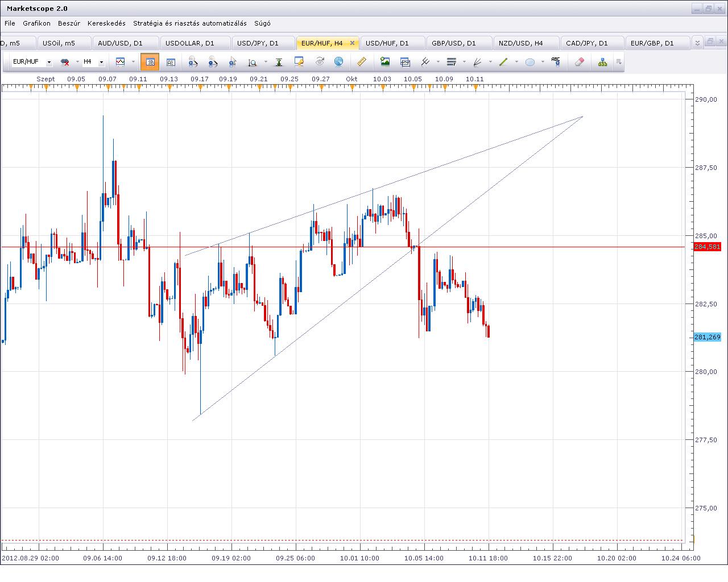Click the 10.11 18:00 time axis label
Viewport: 728px width, 582px height.
(488, 558)
